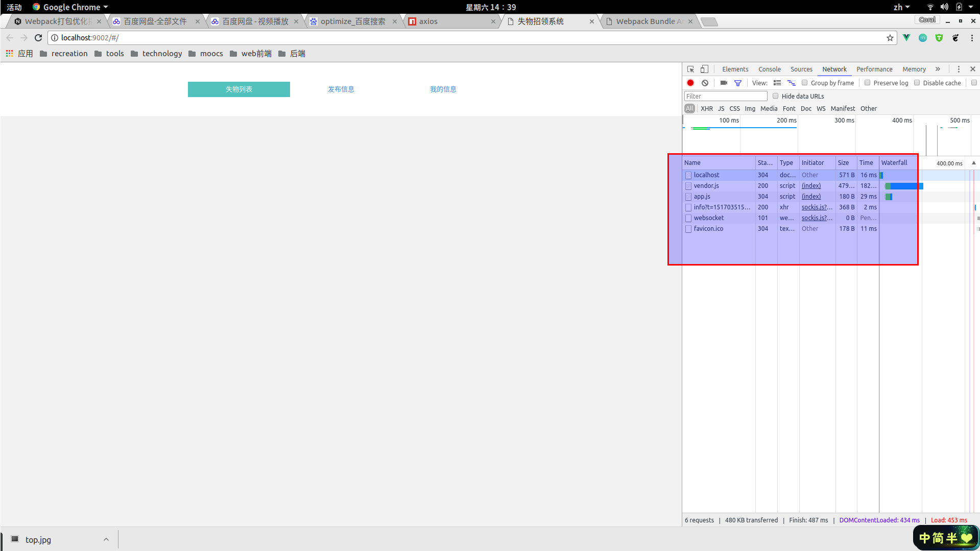Bookmark this page with the star icon
This screenshot has height=551, width=980.
pos(890,38)
